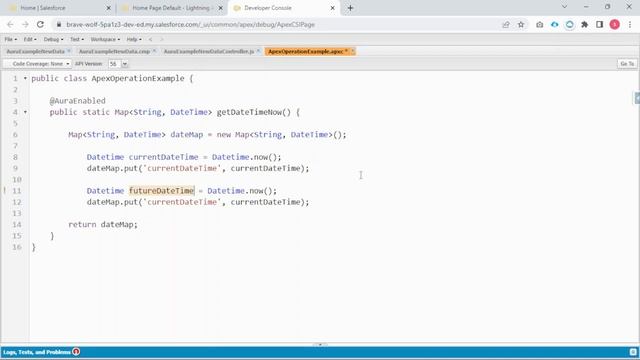The height and width of the screenshot is (360, 640).
Task: Click the red problems count badge
Action: (x=76, y=352)
